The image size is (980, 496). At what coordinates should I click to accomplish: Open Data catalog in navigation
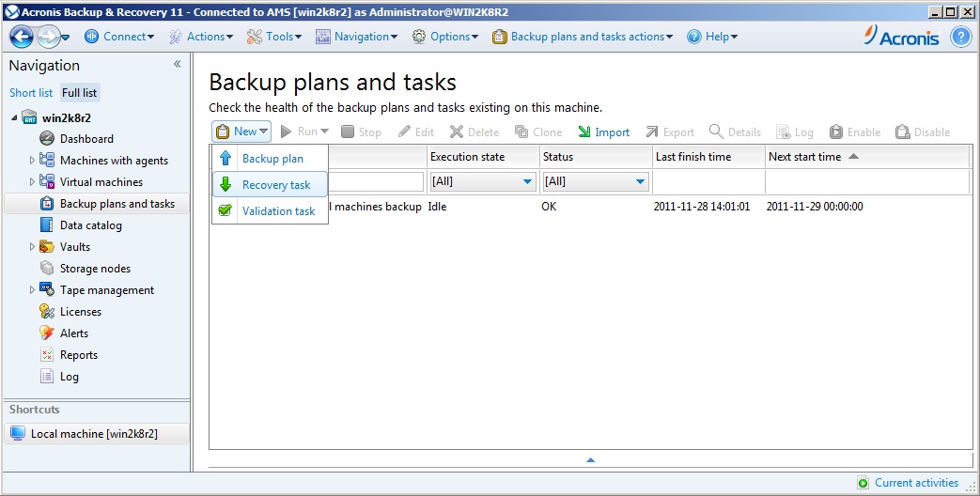(x=90, y=225)
